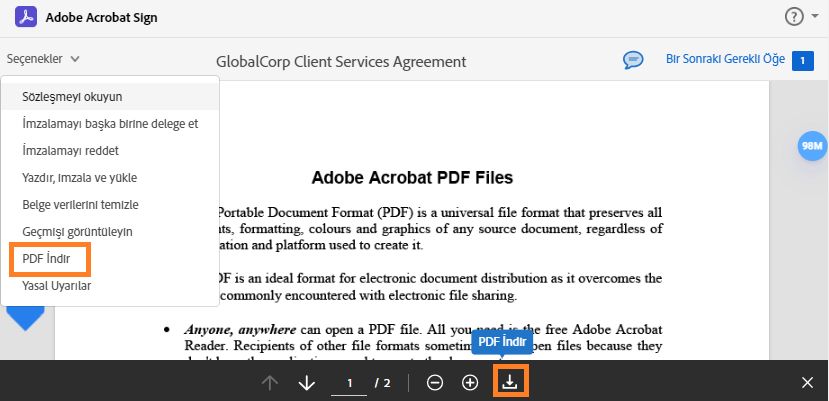
Task: Select İmzalamayı reddet option
Action: (110, 151)
